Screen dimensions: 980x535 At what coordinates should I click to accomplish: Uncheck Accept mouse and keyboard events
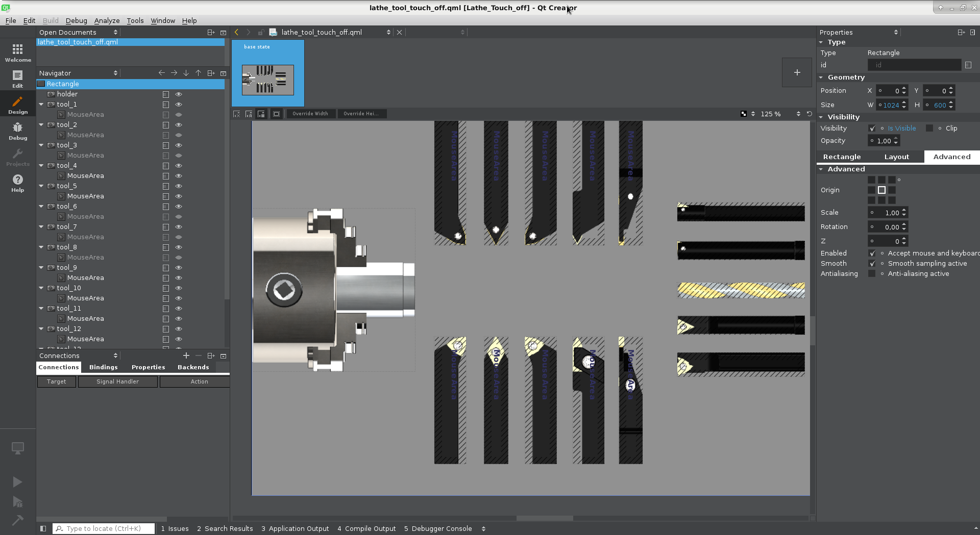pyautogui.click(x=872, y=253)
